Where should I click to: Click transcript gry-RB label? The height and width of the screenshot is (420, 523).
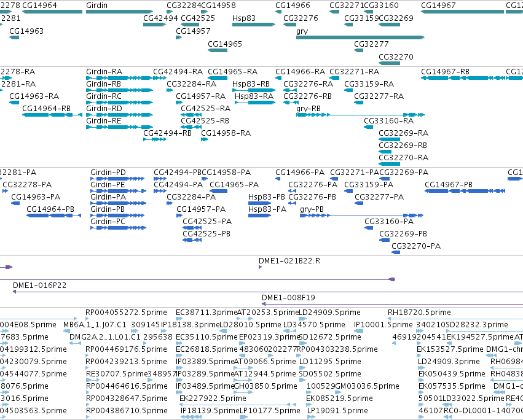pyautogui.click(x=308, y=109)
